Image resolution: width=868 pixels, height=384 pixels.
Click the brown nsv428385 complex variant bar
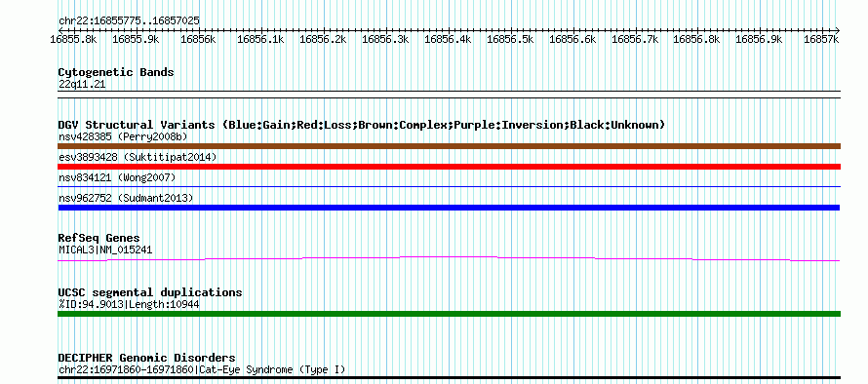[x=449, y=146]
